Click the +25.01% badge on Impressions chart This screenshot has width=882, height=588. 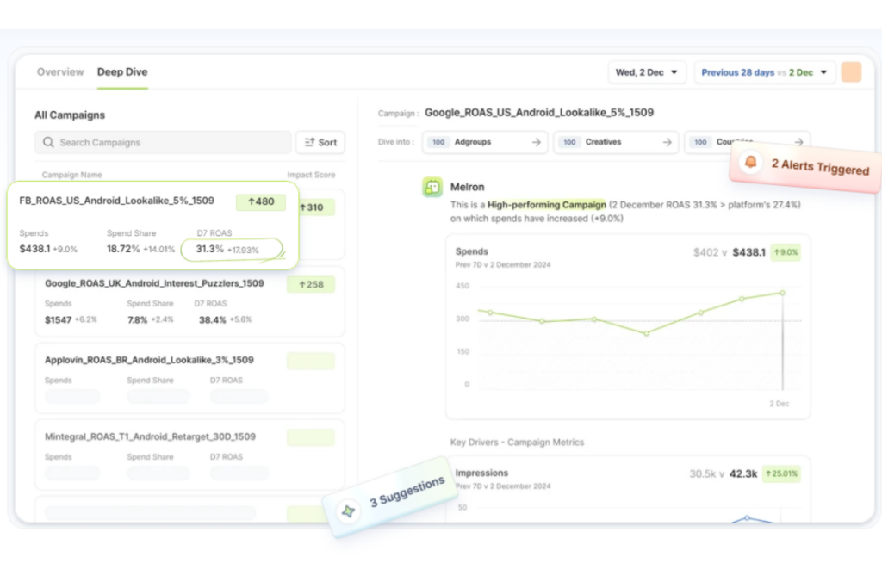(x=781, y=473)
